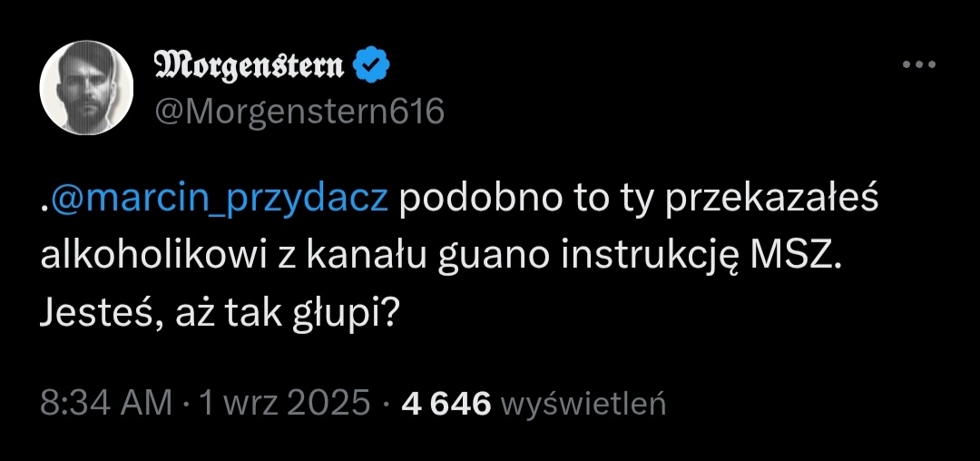Open the more options three-dot menu
The image size is (980, 461).
(916, 65)
